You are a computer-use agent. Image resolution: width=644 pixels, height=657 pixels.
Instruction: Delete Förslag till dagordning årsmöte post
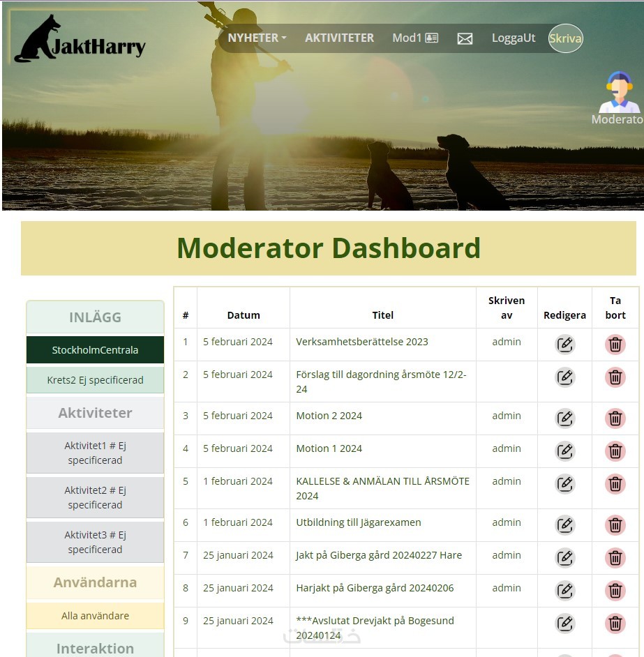(615, 377)
